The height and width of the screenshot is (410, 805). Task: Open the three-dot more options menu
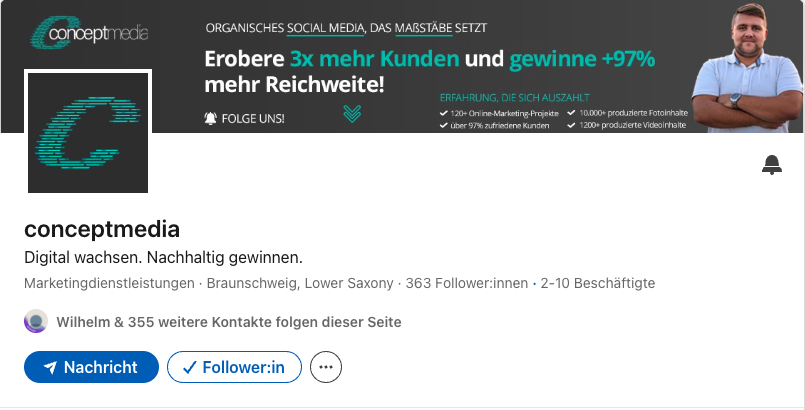tap(326, 367)
